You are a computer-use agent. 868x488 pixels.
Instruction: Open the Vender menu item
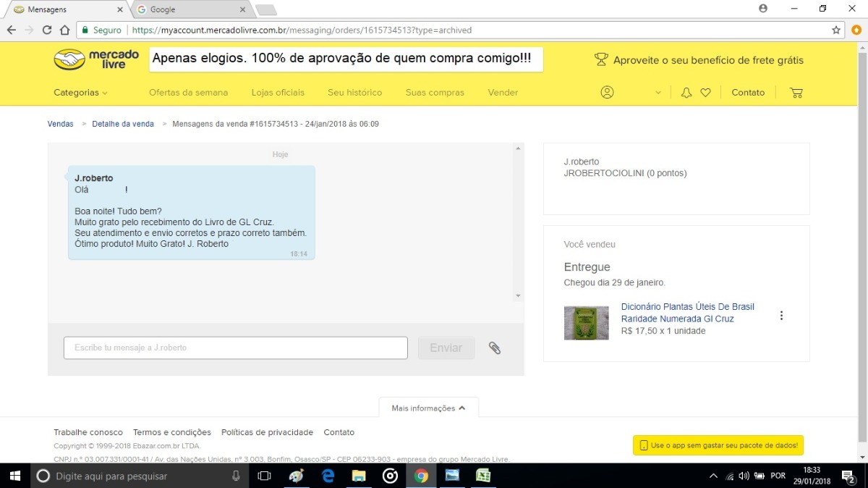[503, 93]
